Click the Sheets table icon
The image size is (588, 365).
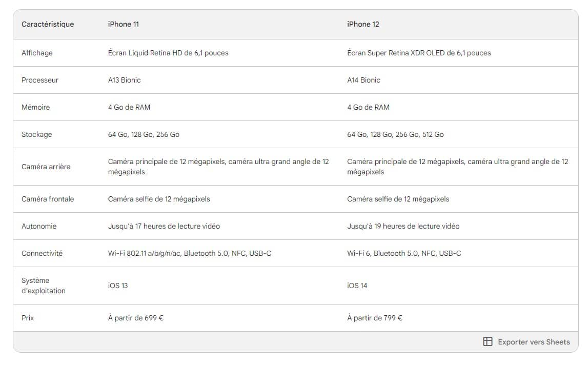point(488,342)
